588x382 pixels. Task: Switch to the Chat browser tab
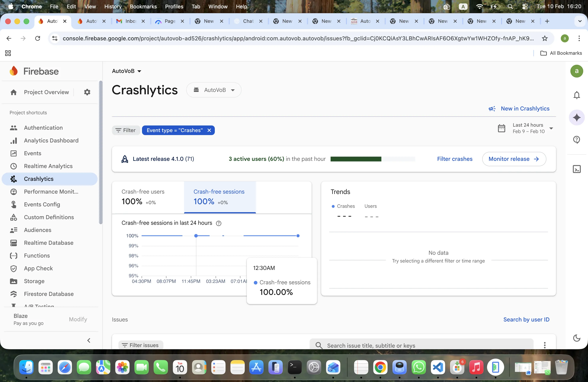point(249,21)
